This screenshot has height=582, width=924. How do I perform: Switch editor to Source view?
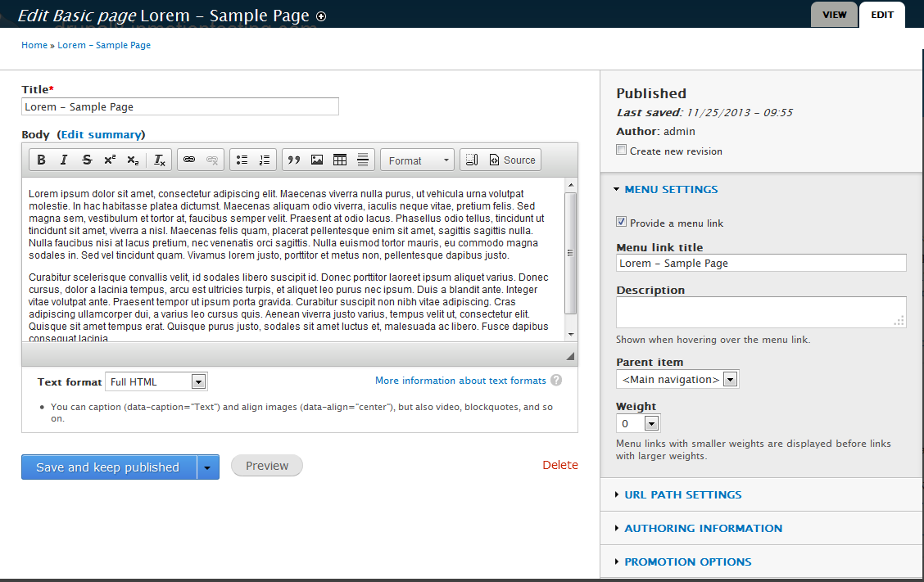pyautogui.click(x=512, y=160)
